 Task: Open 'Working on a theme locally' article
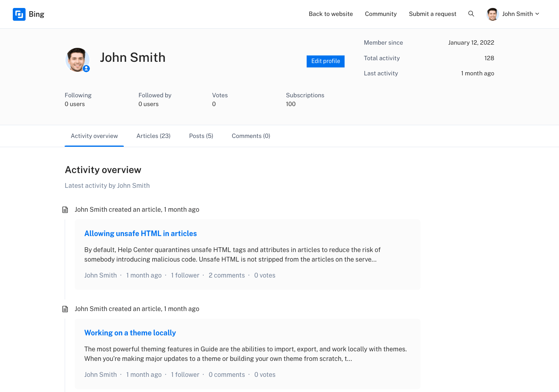click(130, 333)
